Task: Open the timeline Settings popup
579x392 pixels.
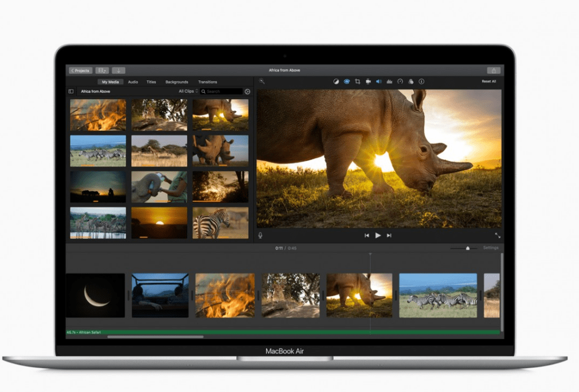Action: (x=491, y=248)
